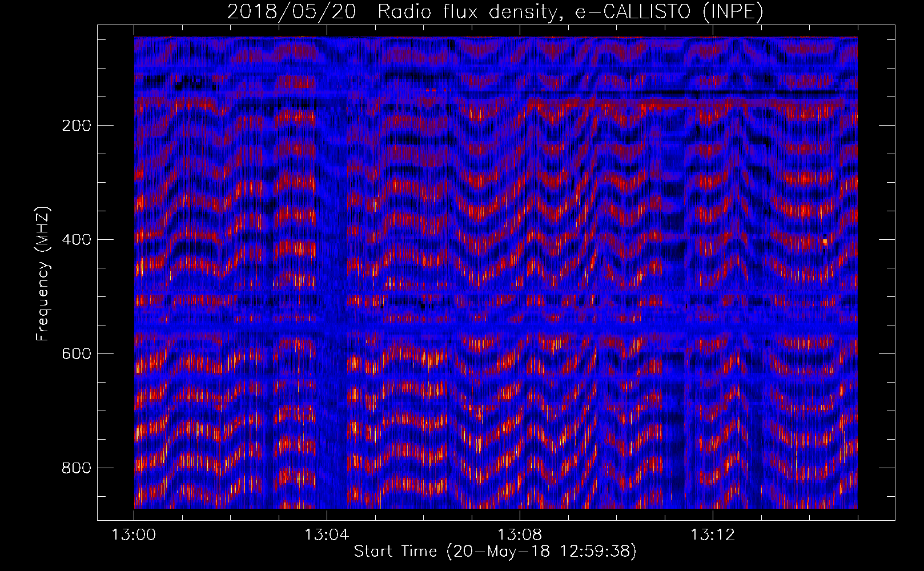
Task: Click the 600 frequency tick label
Action: pos(77,354)
